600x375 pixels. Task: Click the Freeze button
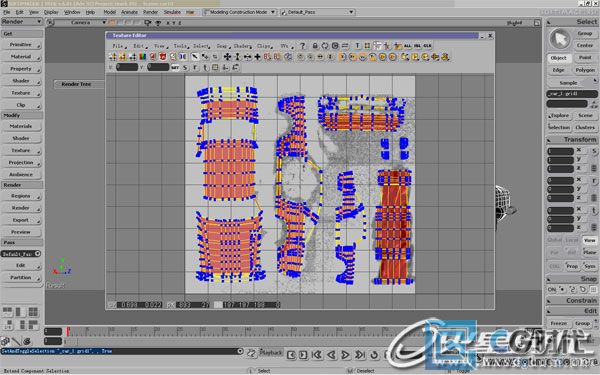pos(559,324)
